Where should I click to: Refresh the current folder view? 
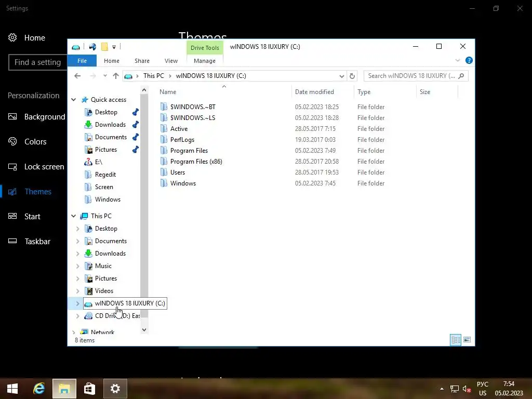click(352, 76)
